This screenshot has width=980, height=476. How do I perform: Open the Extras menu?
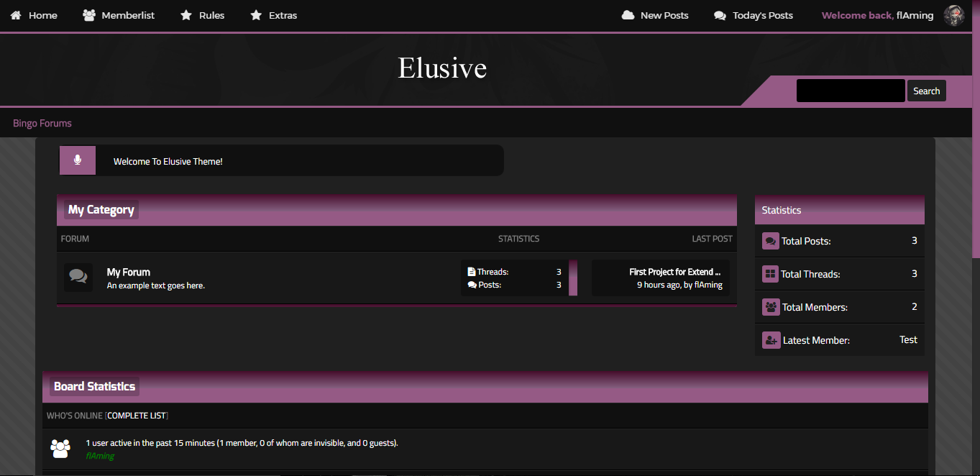(x=273, y=15)
